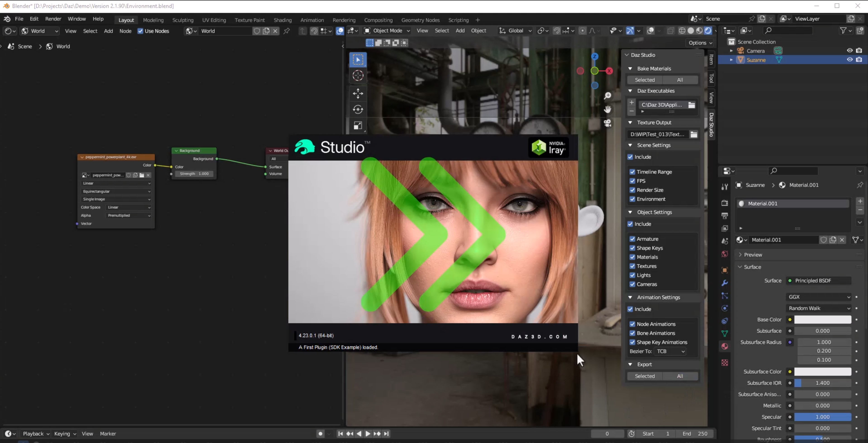Open the Texture properties tab
Viewport: 868px width, 443px height.
pyautogui.click(x=725, y=362)
